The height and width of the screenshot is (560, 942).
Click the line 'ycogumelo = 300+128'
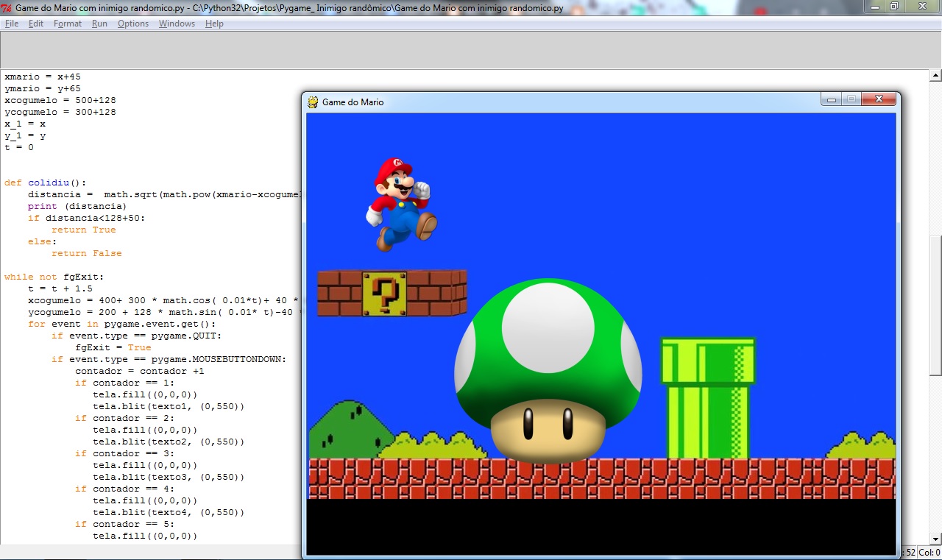tap(60, 112)
